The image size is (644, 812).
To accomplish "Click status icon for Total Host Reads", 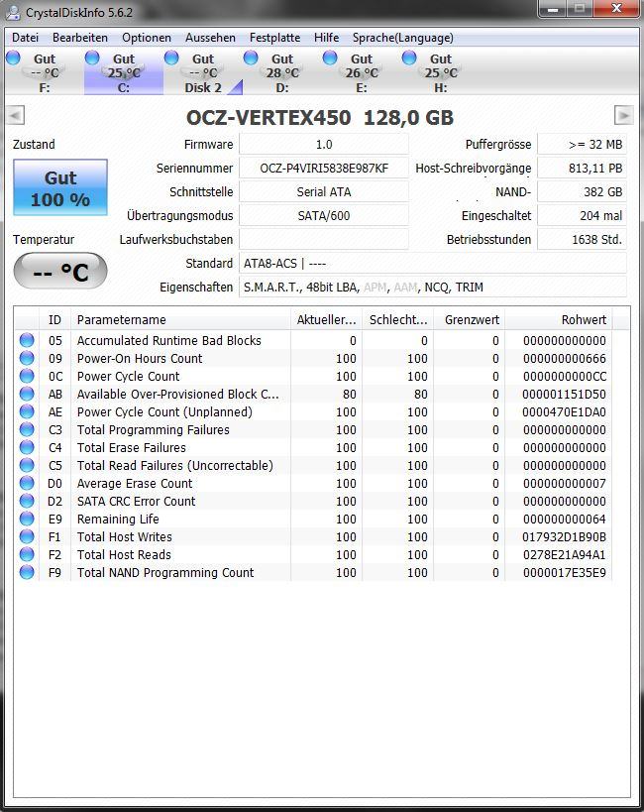I will [x=27, y=554].
